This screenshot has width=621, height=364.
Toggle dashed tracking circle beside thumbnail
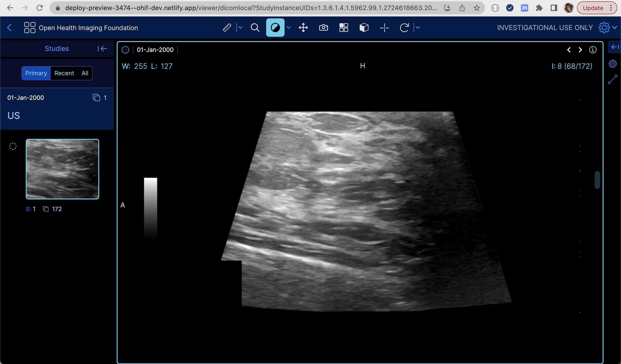[x=13, y=146]
